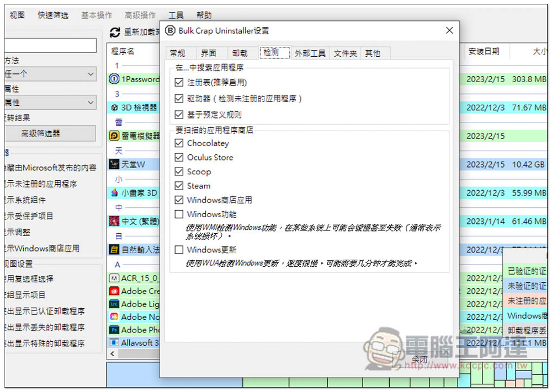The height and width of the screenshot is (392, 552).
Task: Select the 1Password app icon
Action: (x=114, y=79)
